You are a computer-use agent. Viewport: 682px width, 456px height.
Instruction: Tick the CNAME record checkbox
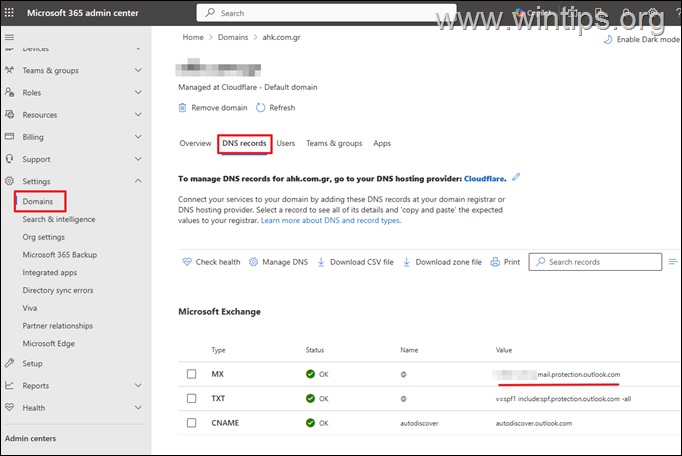[x=191, y=422]
